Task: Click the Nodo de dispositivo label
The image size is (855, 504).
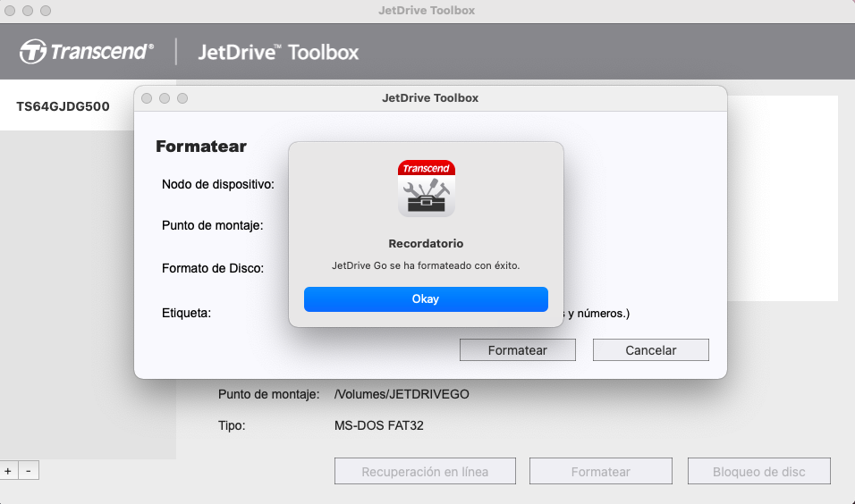Action: 218,185
